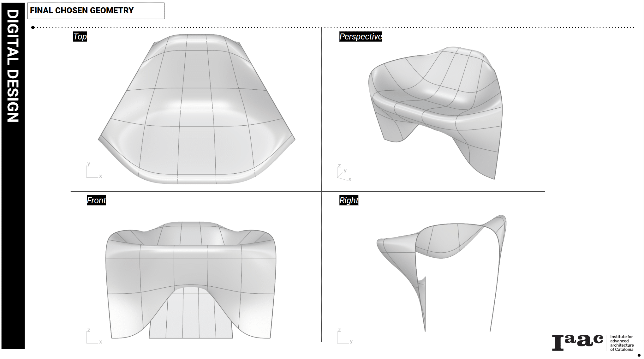Click the Final Chosen Geometry title box
Screen dimensions: 644x359
[x=96, y=11]
